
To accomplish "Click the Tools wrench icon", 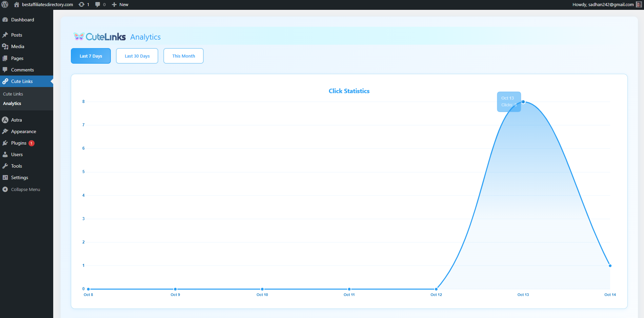I will [x=5, y=166].
